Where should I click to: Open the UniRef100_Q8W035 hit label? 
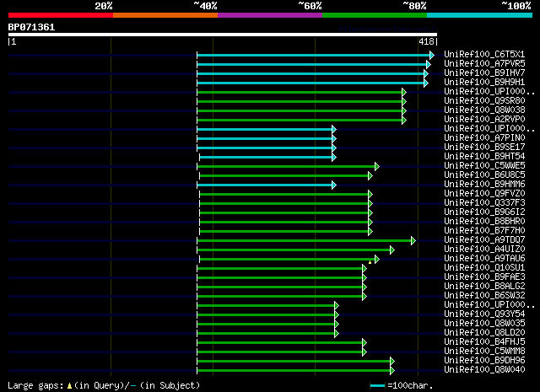click(x=484, y=324)
